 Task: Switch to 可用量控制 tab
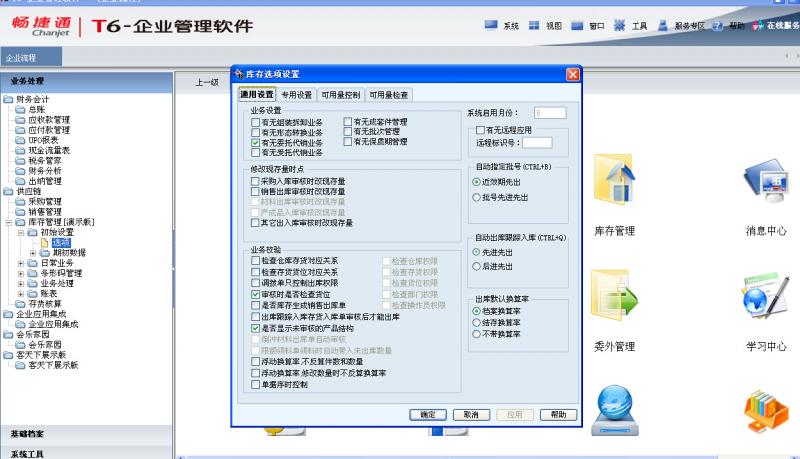point(340,95)
